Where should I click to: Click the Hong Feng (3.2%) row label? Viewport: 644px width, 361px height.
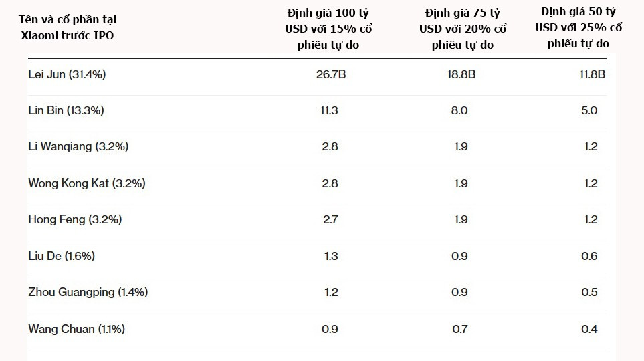[75, 219]
